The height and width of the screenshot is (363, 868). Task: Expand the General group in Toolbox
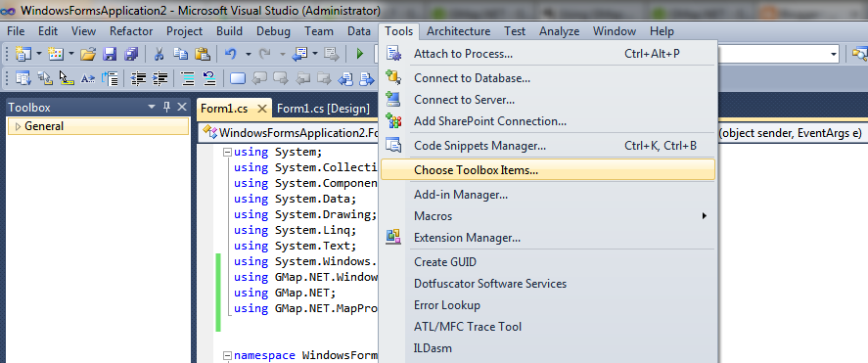[19, 127]
